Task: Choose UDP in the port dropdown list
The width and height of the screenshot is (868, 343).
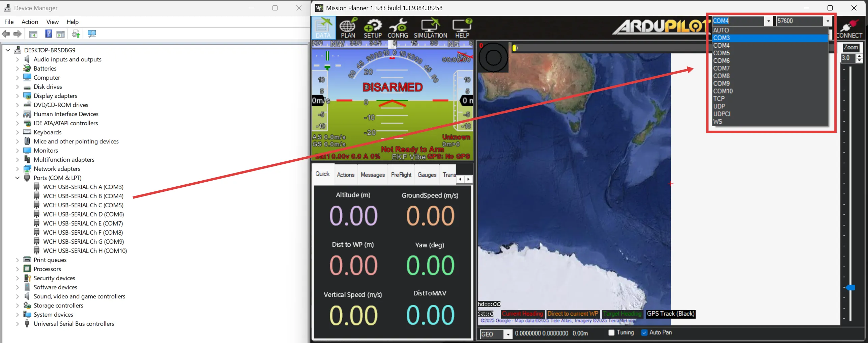Action: pos(770,106)
